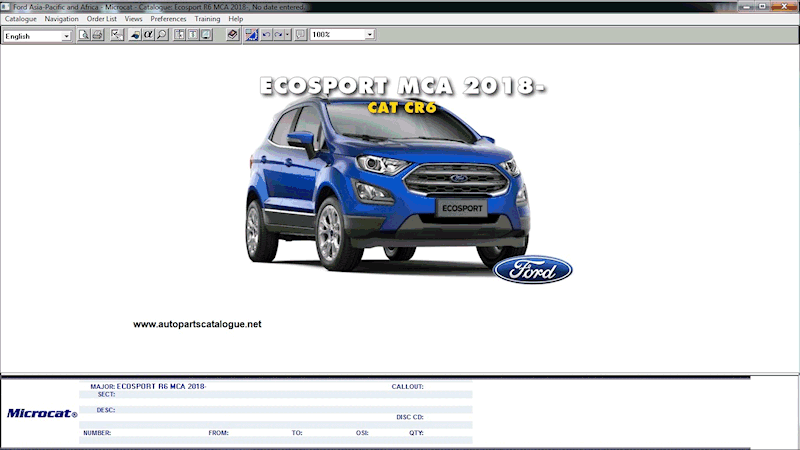This screenshot has width=800, height=450.
Task: Click the alpha symbol search icon
Action: [148, 35]
